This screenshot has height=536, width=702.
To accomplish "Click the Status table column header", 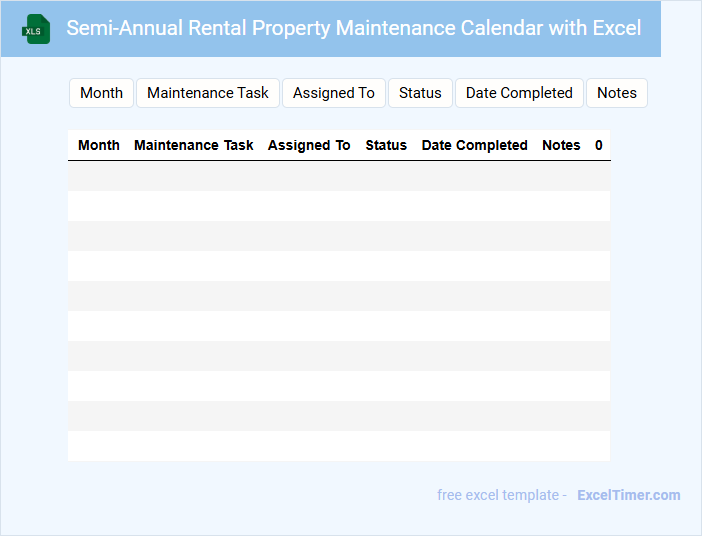I will coord(386,145).
